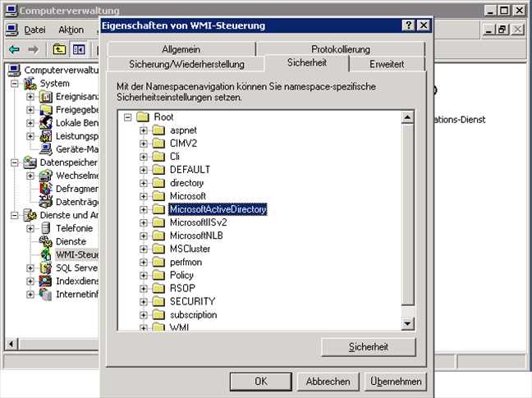Select the Microsoft namespace entry
This screenshot has width=532, height=398.
click(x=188, y=196)
